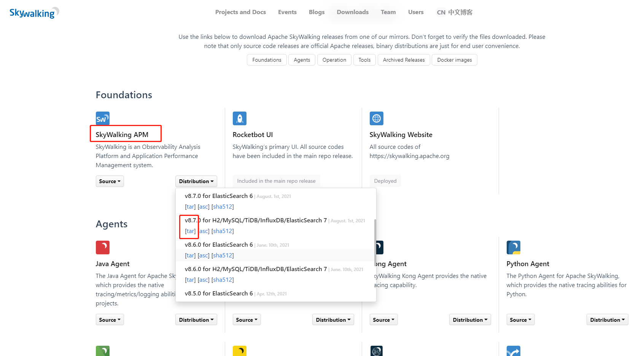
Task: Open Java Agent Distribution dropdown
Action: [196, 320]
